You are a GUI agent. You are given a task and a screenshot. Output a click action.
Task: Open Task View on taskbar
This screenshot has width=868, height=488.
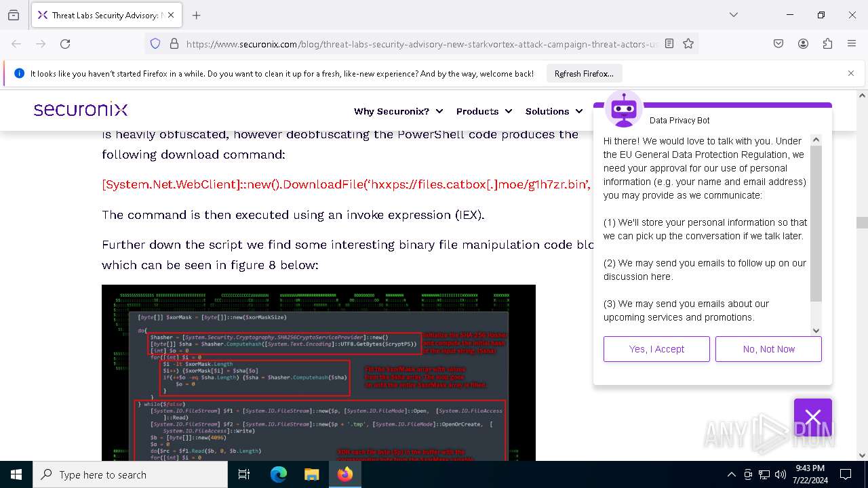tap(245, 474)
